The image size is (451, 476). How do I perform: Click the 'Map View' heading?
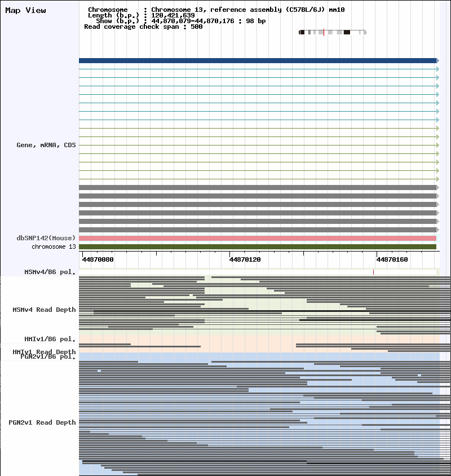[26, 10]
